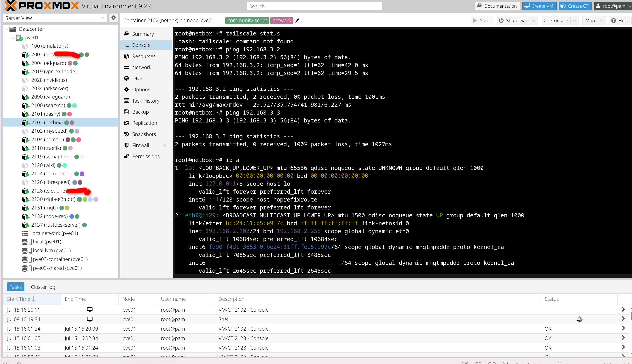Click the community-script tag
This screenshot has height=364, width=632.
(247, 21)
